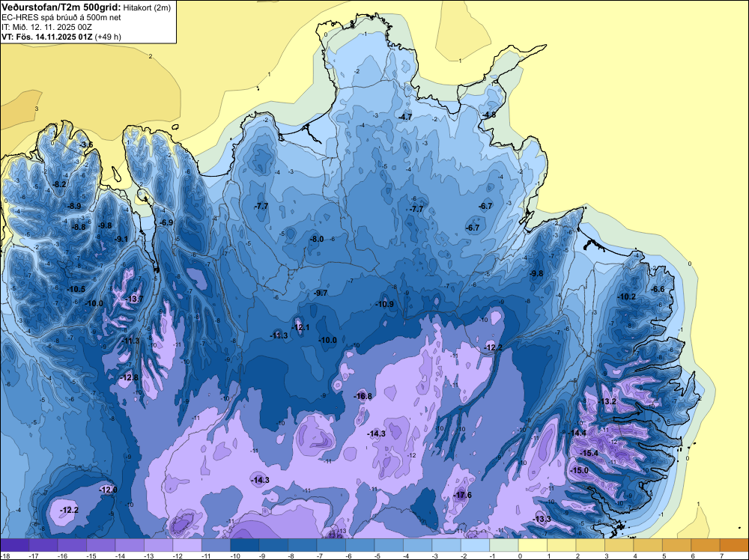Screen dimensions: 749x560
Task: Click the -17 tick label on the legend
Action: [x=32, y=556]
